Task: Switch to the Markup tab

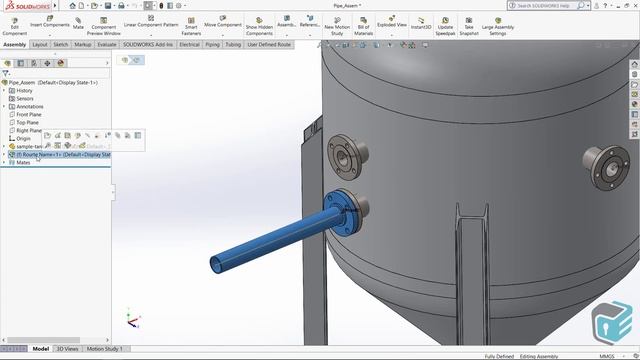Action: click(83, 44)
